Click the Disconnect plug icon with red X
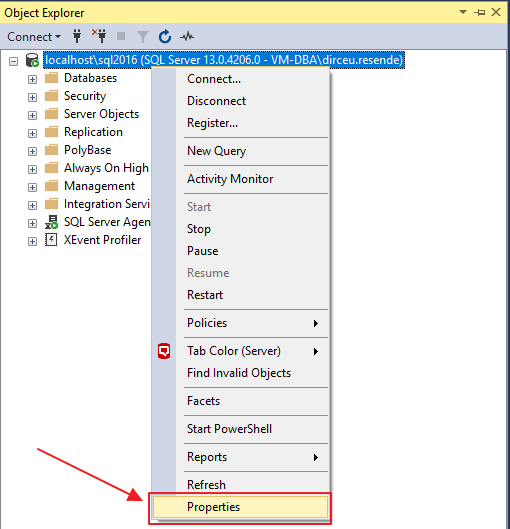The width and height of the screenshot is (510, 529). pyautogui.click(x=99, y=36)
